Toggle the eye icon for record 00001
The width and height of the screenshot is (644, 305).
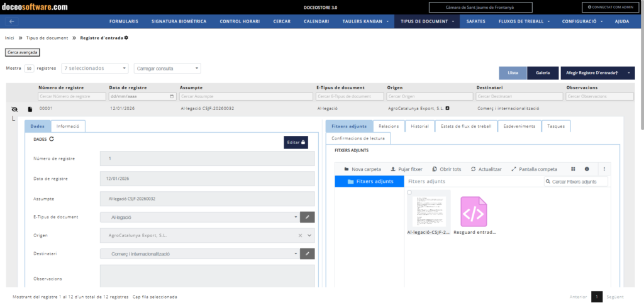pyautogui.click(x=14, y=109)
